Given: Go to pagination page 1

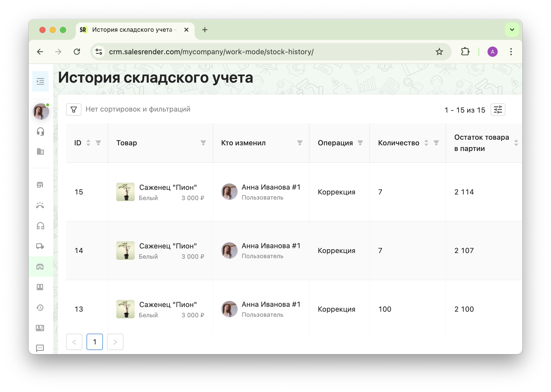Looking at the screenshot, I should pyautogui.click(x=95, y=342).
